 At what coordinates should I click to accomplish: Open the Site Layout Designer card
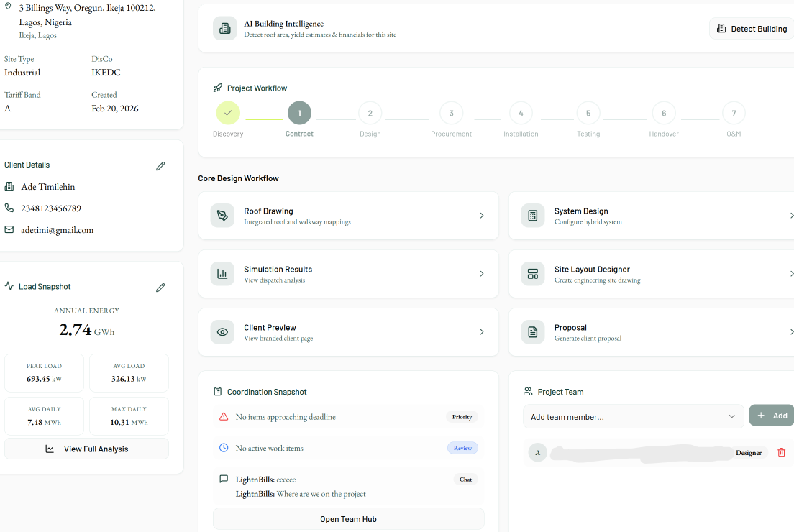[x=651, y=274]
